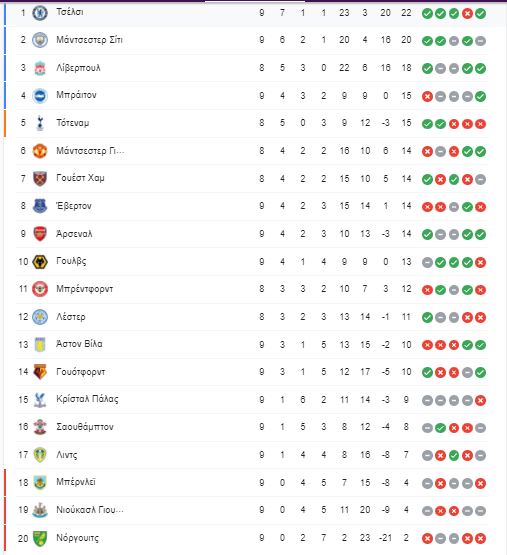The width and height of the screenshot is (507, 555).
Task: Open the Τσέλσι team link
Action: point(70,12)
